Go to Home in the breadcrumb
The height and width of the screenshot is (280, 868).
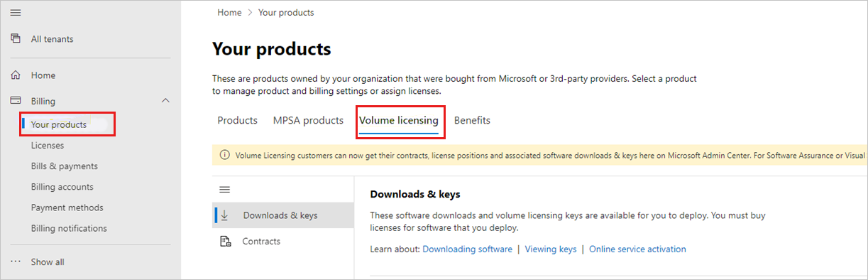pyautogui.click(x=229, y=12)
